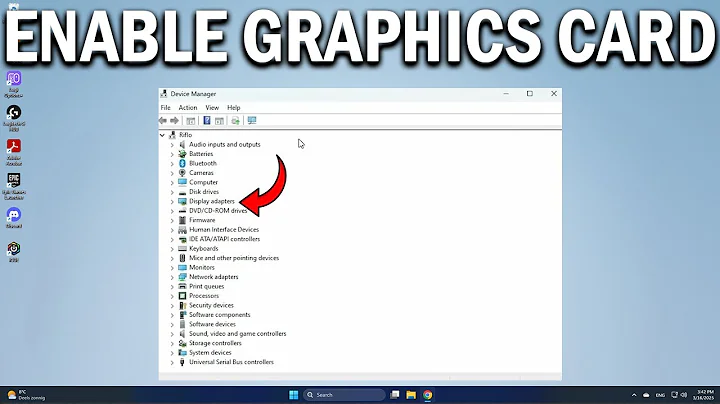The width and height of the screenshot is (720, 404).
Task: Select System devices row
Action: pos(210,353)
